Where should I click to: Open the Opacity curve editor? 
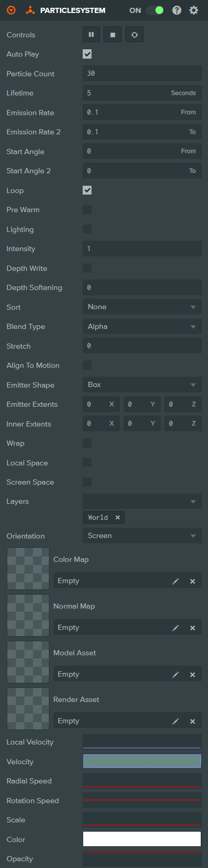tap(142, 859)
